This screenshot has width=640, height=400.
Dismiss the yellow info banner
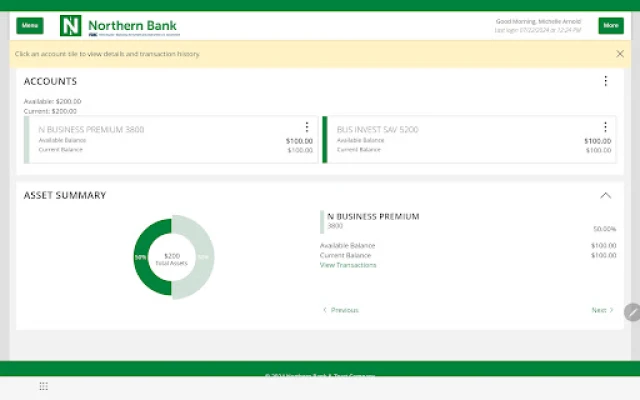[619, 54]
